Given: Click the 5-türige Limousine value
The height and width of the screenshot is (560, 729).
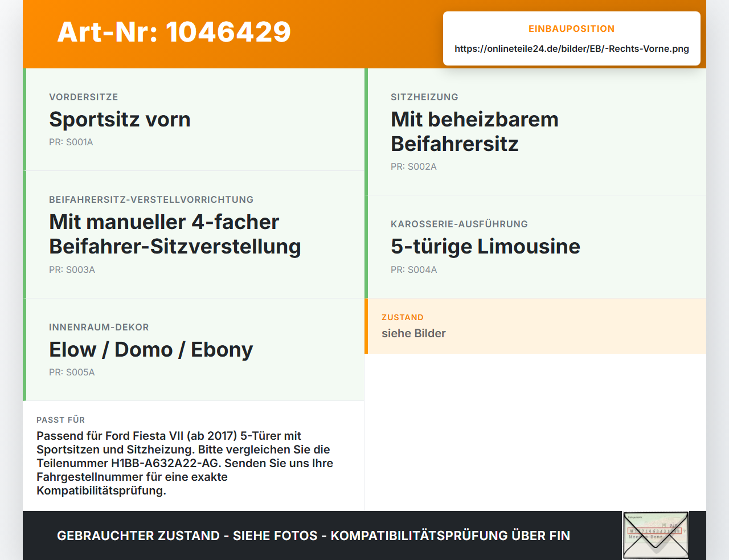Looking at the screenshot, I should click(x=485, y=246).
